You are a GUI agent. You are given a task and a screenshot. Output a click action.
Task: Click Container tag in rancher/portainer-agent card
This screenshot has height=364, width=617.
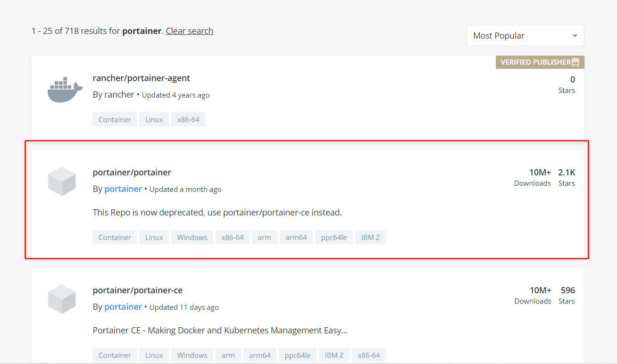point(115,119)
